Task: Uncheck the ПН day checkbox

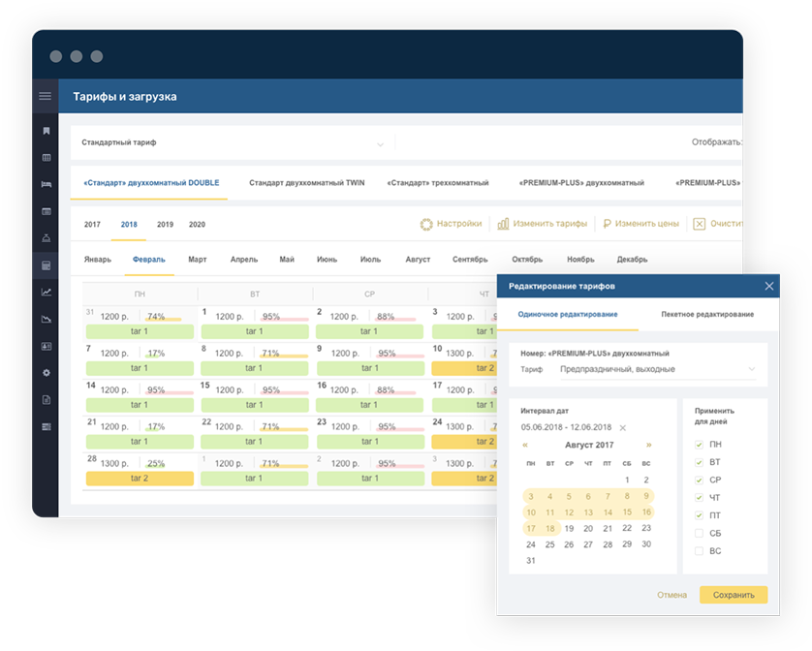Action: [700, 445]
